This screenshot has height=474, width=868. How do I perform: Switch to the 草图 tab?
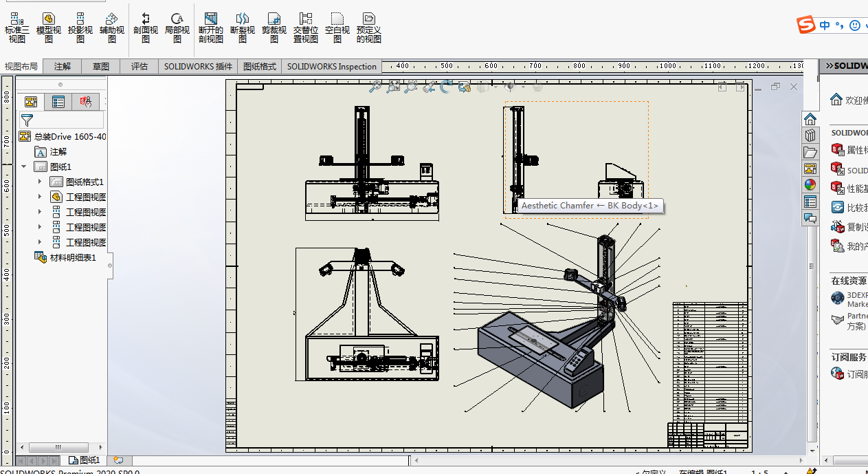(101, 67)
